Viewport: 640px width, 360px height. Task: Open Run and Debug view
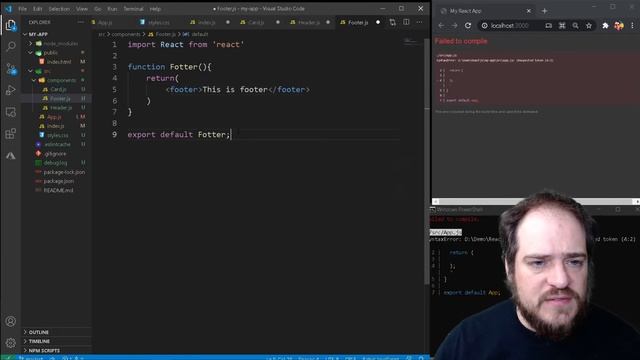[x=11, y=90]
